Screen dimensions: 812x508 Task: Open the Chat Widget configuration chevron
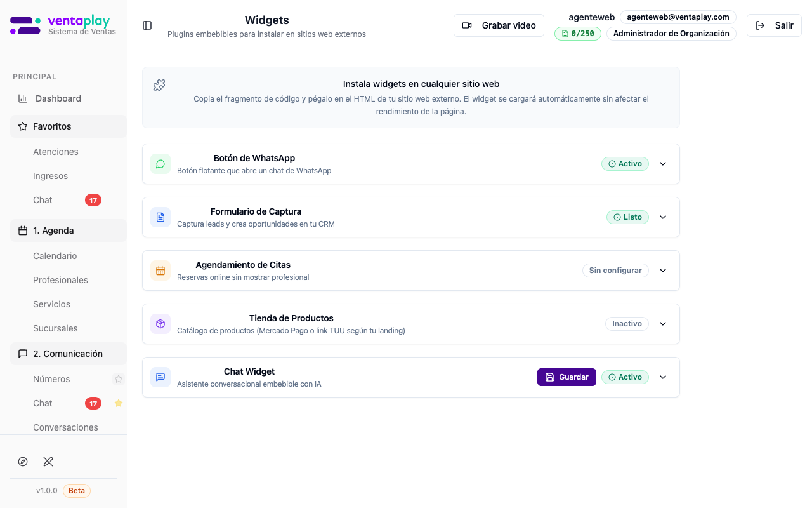[x=663, y=377]
